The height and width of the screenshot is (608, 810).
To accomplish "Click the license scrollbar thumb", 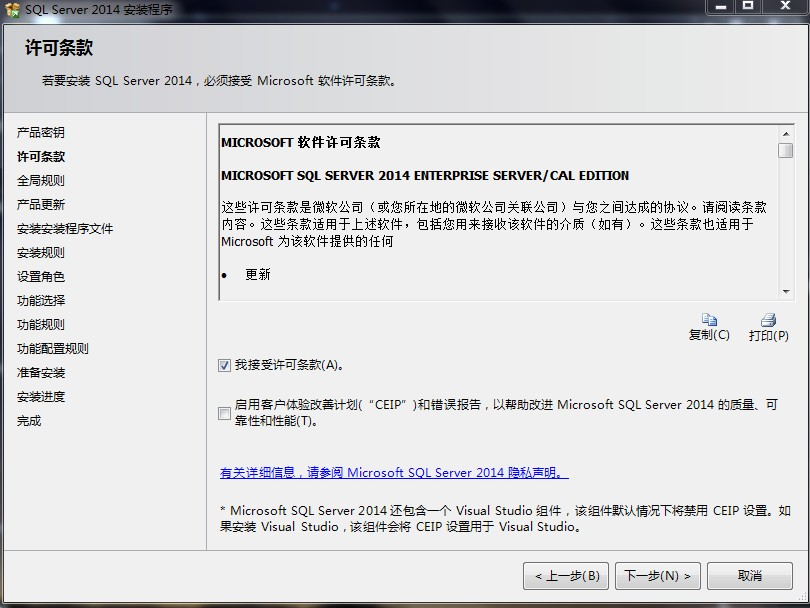I will tap(786, 150).
